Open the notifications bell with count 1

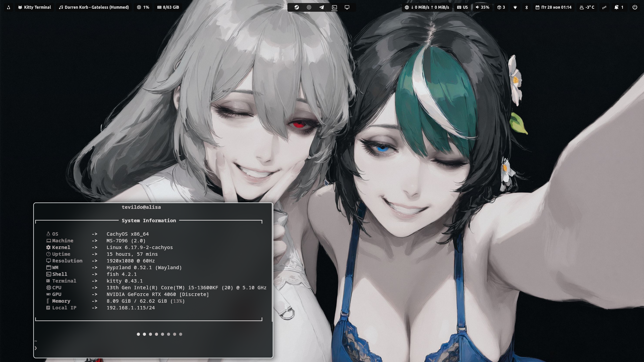coord(619,7)
